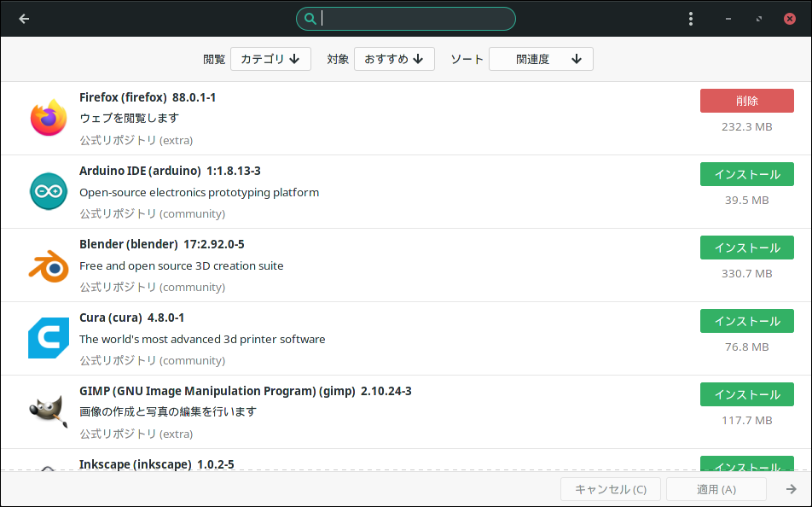Viewport: 812px width, 507px height.
Task: Open the three-dot options menu
Action: tap(690, 19)
